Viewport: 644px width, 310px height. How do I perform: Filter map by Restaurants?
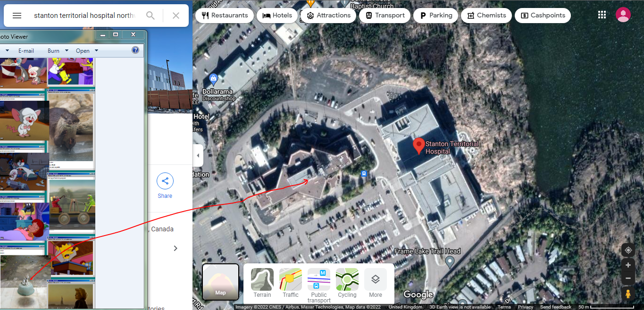224,16
